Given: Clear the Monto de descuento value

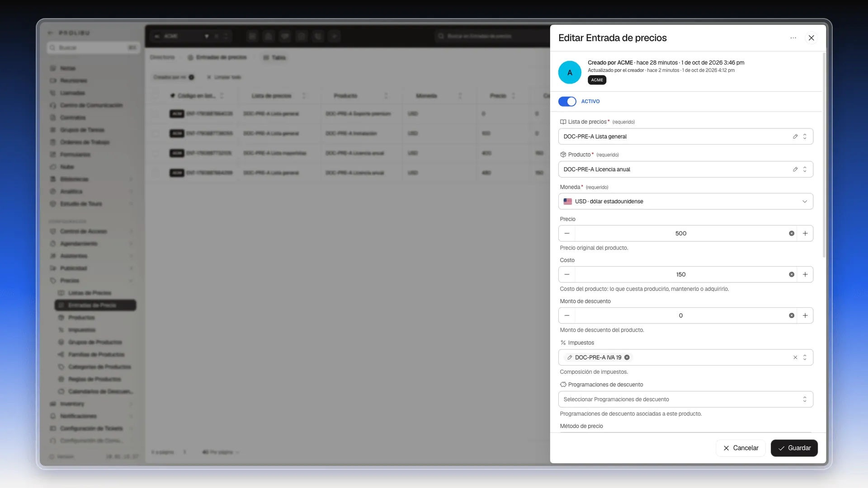Looking at the screenshot, I should (x=792, y=316).
